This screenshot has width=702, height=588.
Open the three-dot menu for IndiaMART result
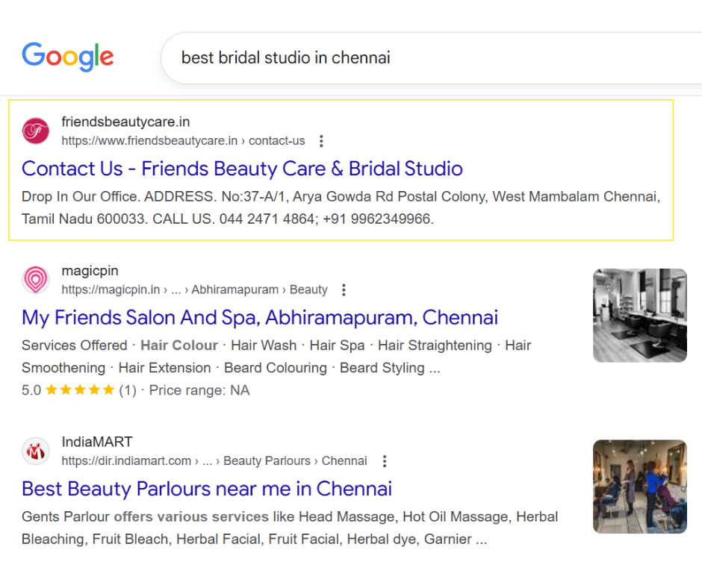coord(385,461)
